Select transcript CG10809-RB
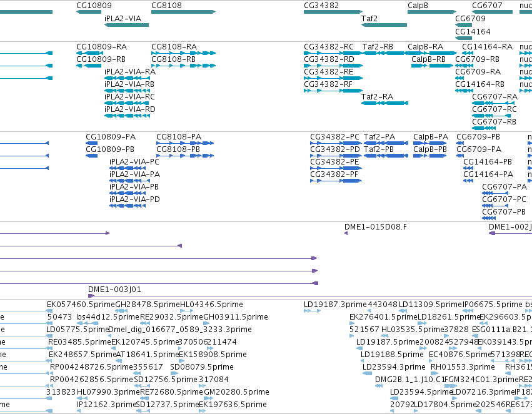 coord(89,66)
